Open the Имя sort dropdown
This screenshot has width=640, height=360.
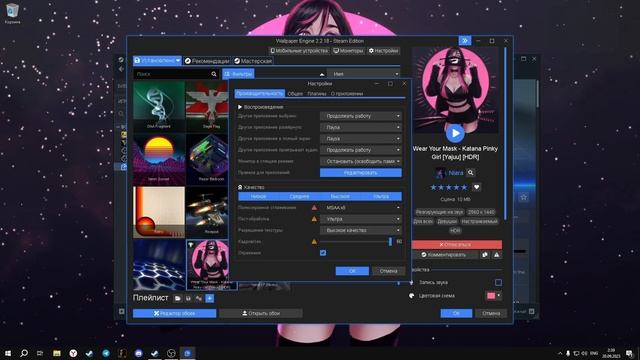364,74
